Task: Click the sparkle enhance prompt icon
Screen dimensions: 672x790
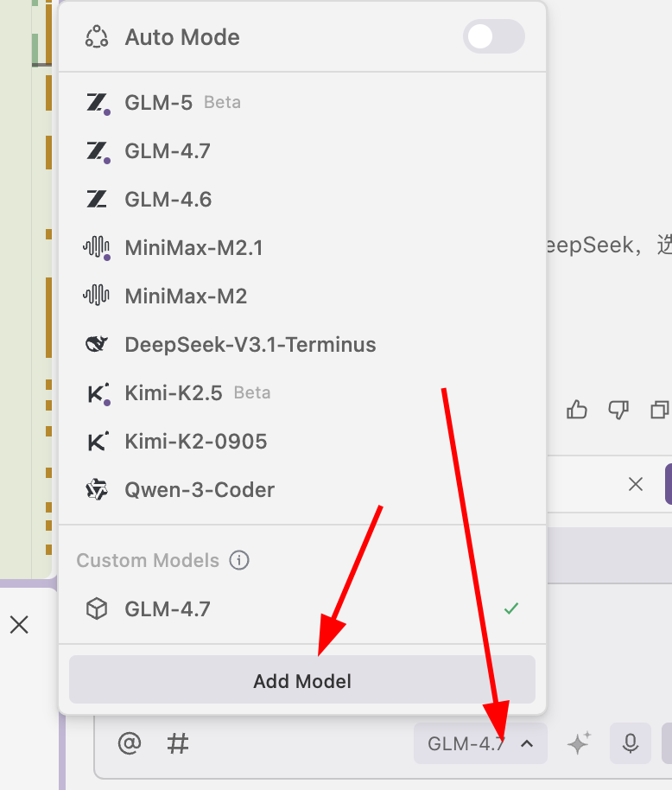Action: click(x=578, y=743)
